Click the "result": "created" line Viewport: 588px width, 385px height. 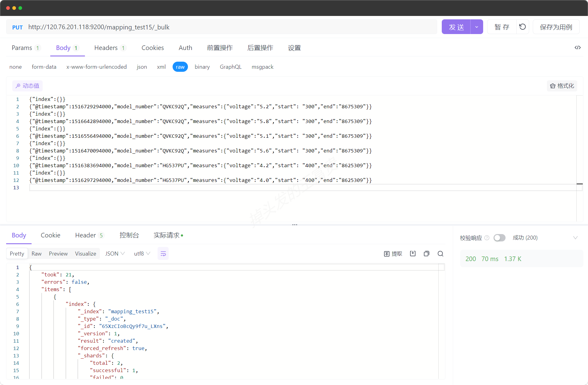point(108,341)
